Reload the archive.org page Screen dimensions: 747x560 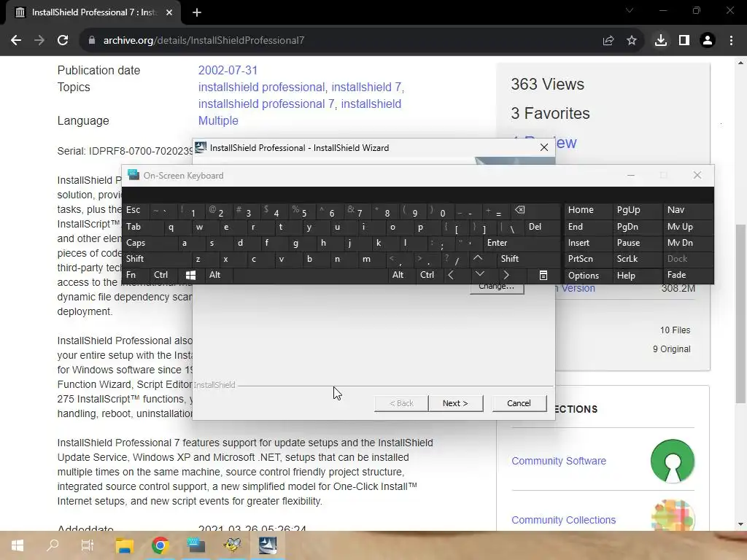point(63,41)
